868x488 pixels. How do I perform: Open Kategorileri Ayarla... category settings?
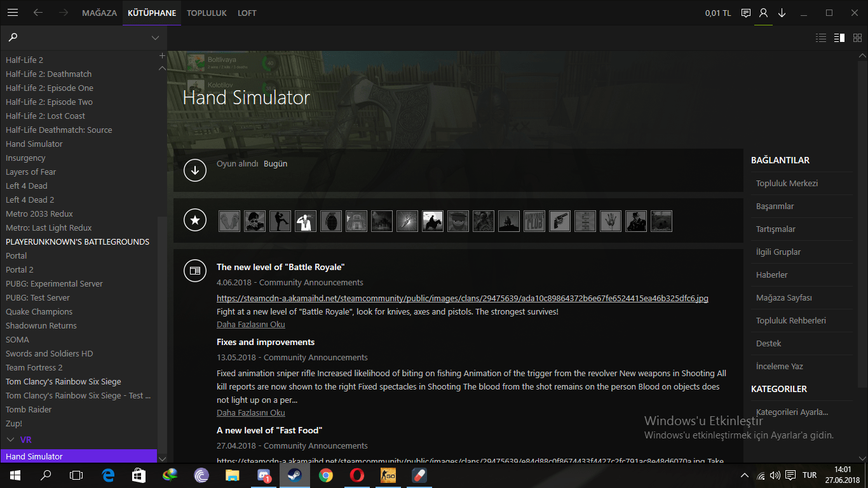click(792, 412)
